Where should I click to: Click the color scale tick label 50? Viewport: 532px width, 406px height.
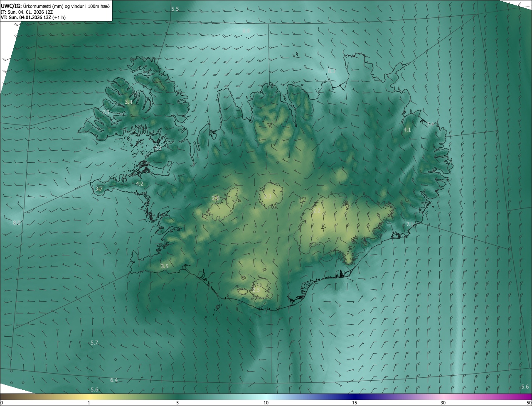pos(529,403)
